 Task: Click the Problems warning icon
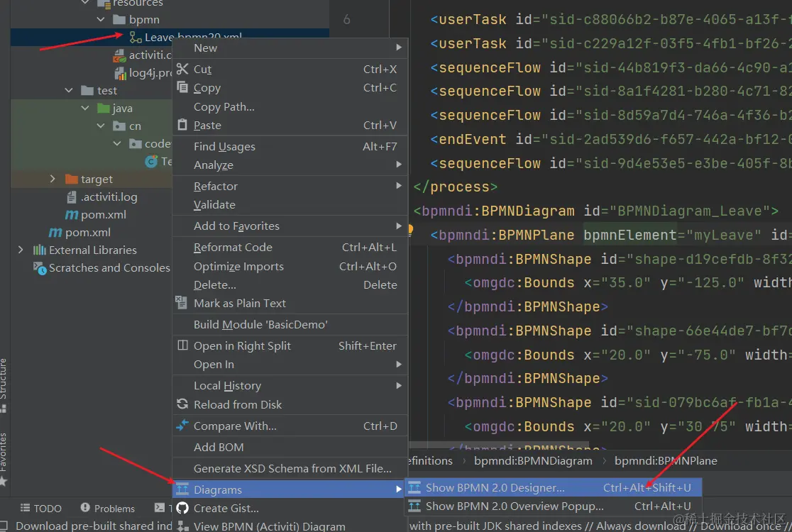pyautogui.click(x=85, y=507)
